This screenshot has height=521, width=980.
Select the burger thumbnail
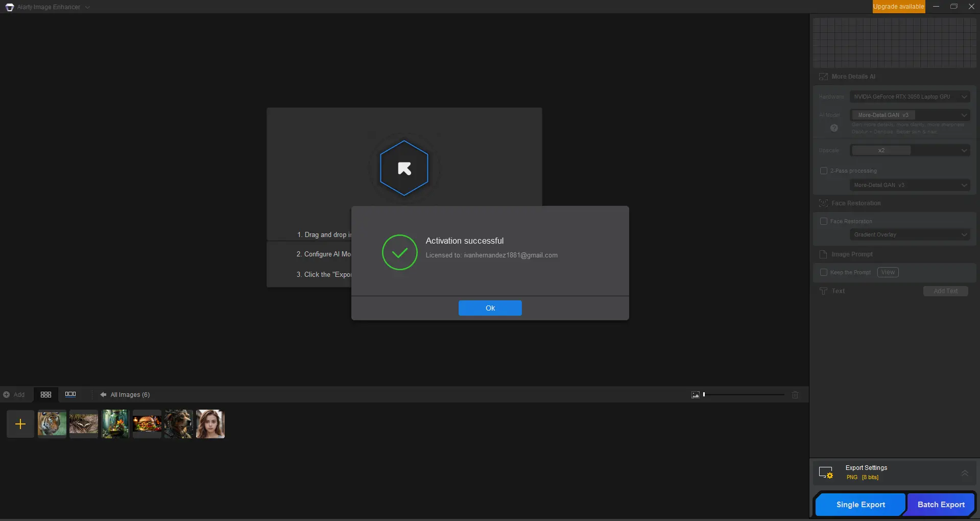click(147, 424)
